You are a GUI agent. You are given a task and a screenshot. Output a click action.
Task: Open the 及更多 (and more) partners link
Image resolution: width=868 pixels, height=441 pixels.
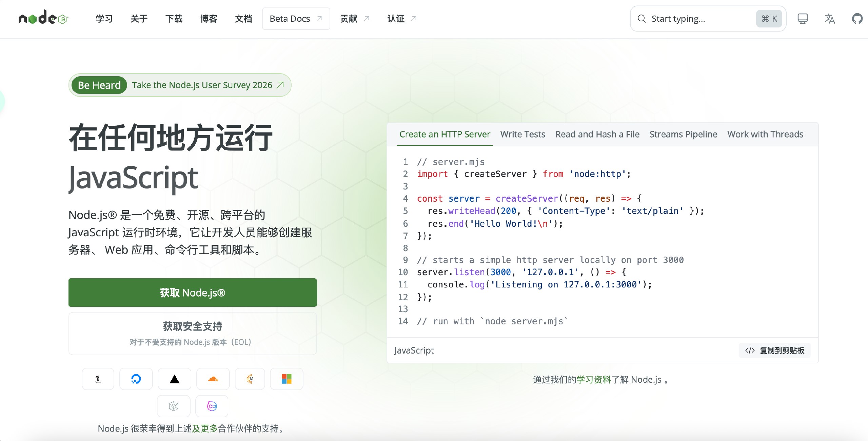pyautogui.click(x=205, y=429)
